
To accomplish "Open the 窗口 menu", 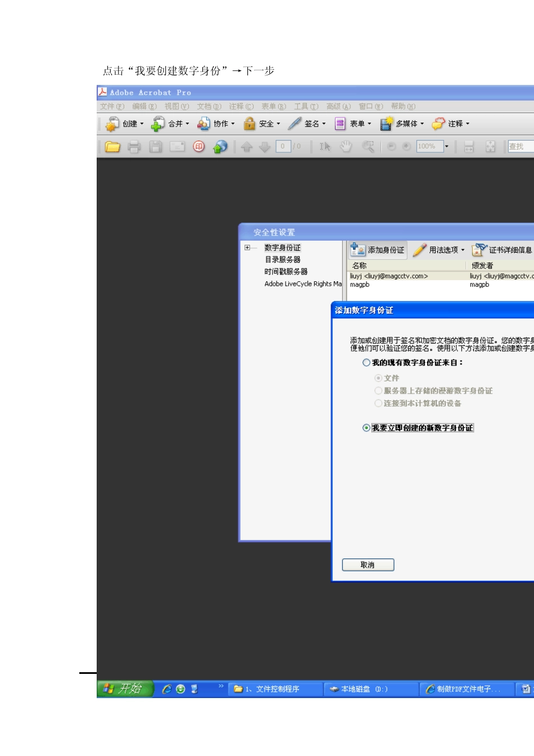I will pyautogui.click(x=371, y=106).
